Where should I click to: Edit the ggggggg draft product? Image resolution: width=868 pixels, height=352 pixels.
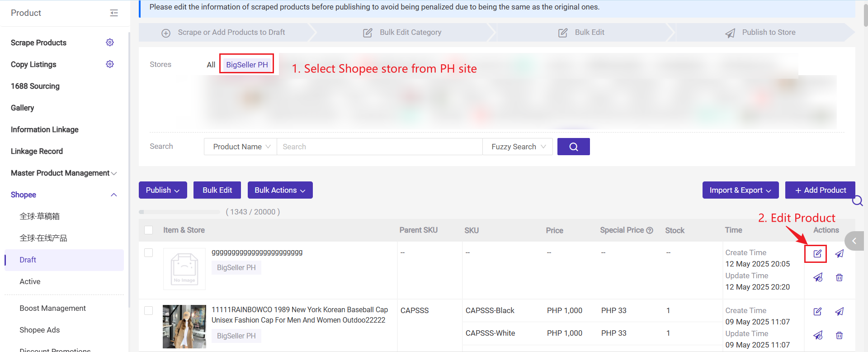pyautogui.click(x=817, y=254)
